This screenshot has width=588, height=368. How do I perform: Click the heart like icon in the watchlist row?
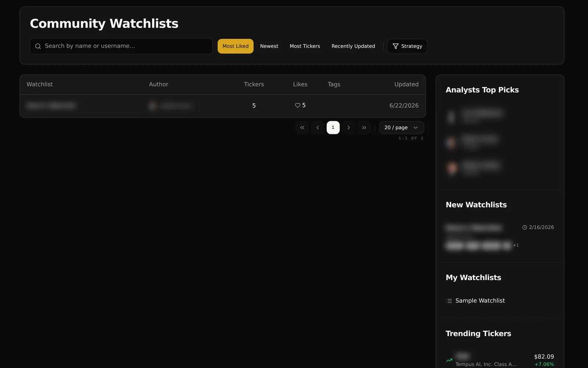[x=298, y=106]
